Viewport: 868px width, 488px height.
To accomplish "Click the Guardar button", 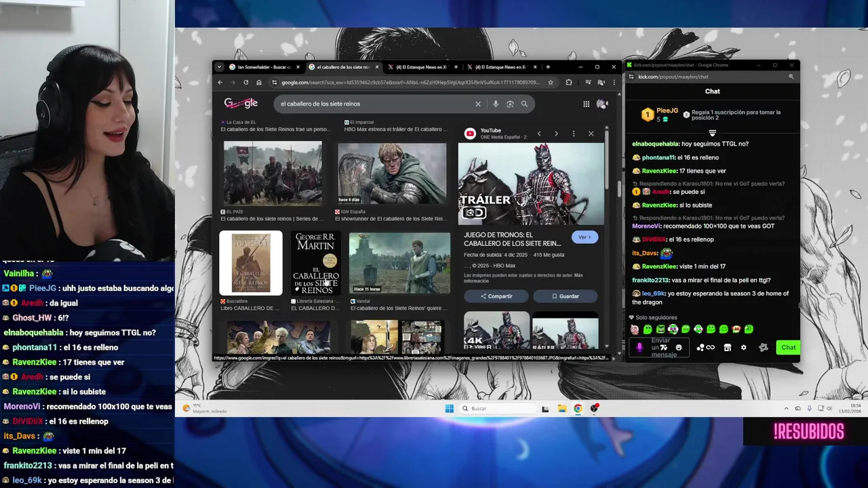I will pos(565,296).
